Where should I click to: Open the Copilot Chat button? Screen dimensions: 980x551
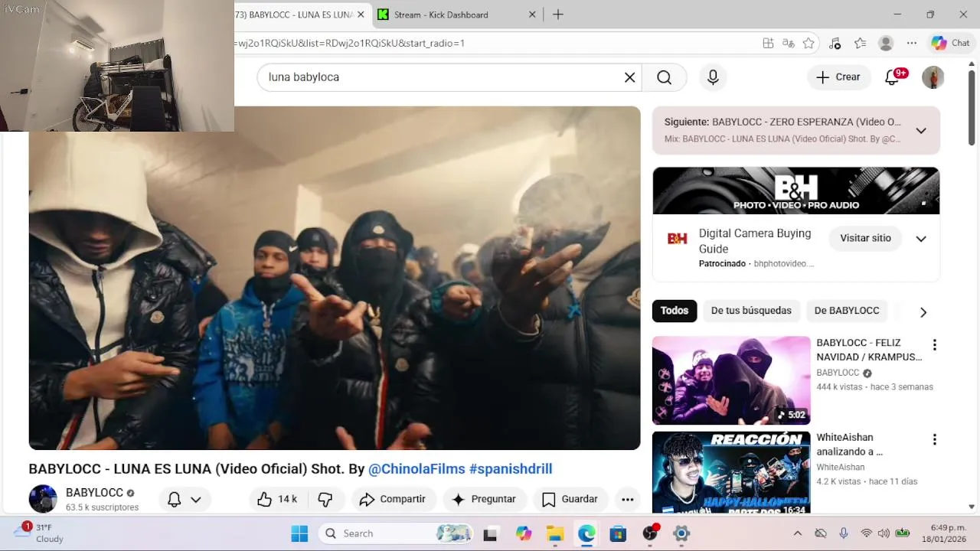tap(950, 44)
